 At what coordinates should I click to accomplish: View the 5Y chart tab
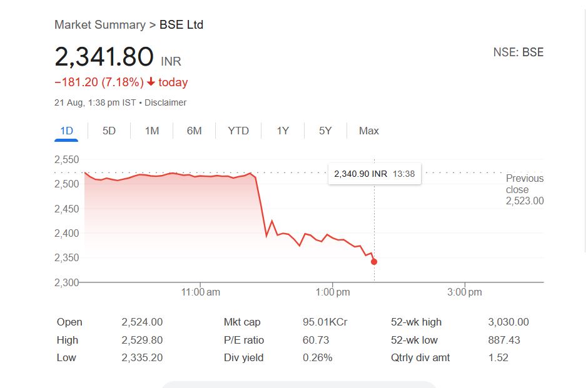325,131
